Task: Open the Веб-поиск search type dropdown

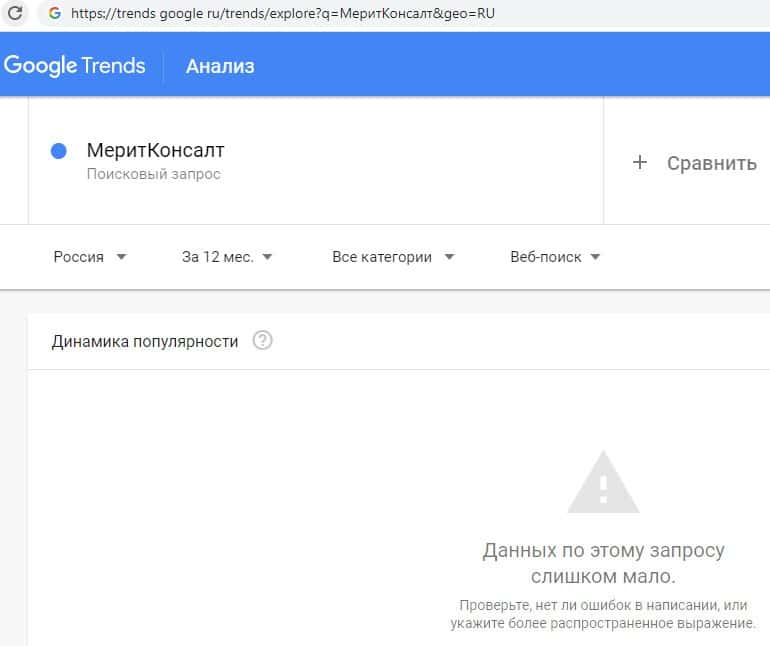Action: (x=555, y=257)
